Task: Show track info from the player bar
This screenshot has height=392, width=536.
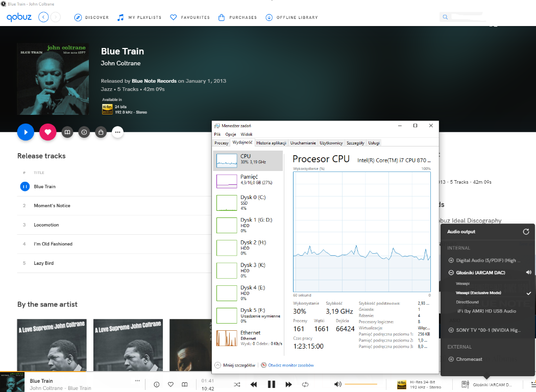Action: coord(157,384)
